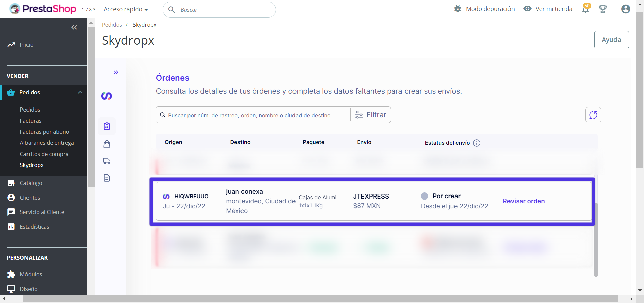Click the Pedidos basket icon
Screen dimensions: 644x303
coord(11,92)
